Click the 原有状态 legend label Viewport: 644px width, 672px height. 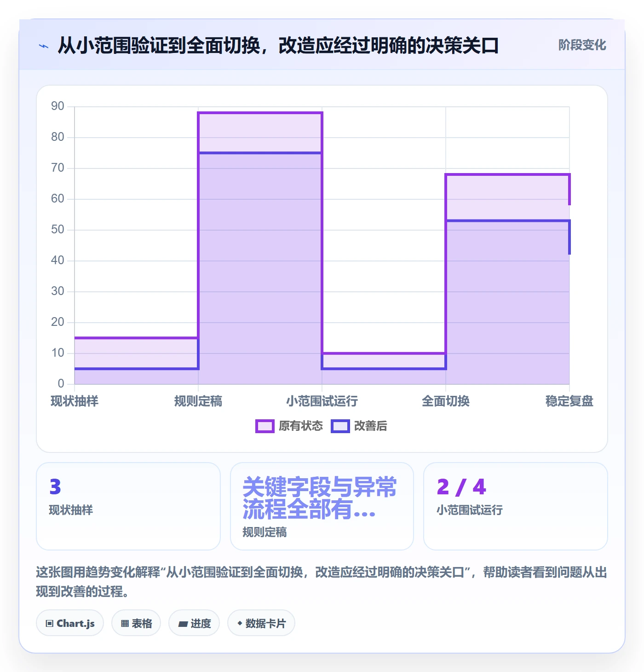point(301,426)
